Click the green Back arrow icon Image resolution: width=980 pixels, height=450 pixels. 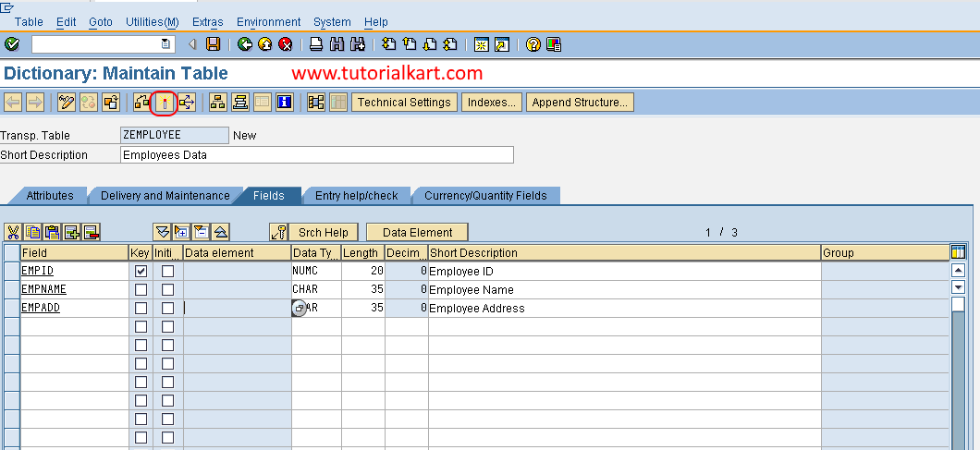(x=245, y=44)
